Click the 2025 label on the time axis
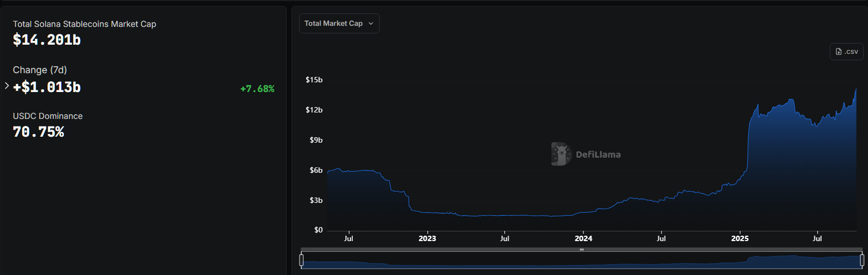868x275 pixels. click(x=739, y=238)
